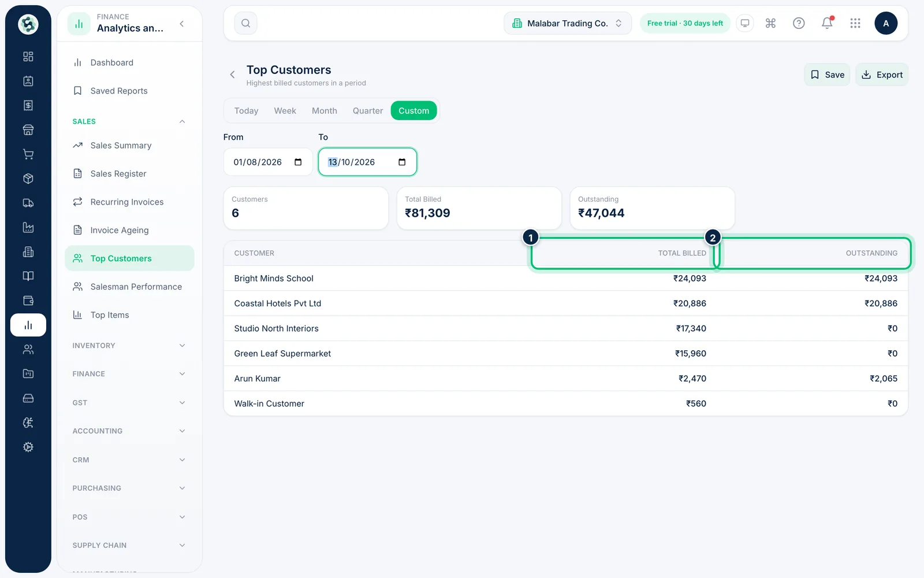924x578 pixels.
Task: Click the monitor display icon
Action: (x=745, y=23)
